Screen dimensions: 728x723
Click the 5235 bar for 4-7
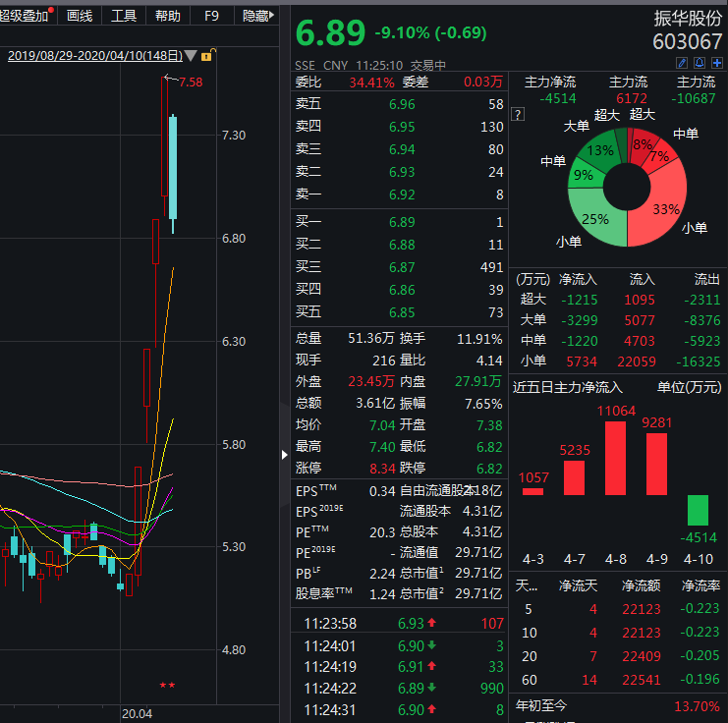click(x=575, y=477)
